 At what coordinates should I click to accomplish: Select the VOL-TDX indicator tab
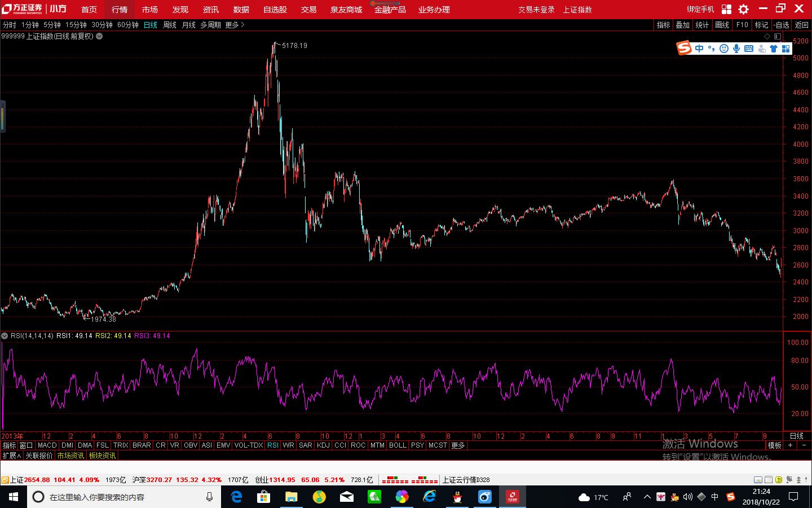coord(249,445)
